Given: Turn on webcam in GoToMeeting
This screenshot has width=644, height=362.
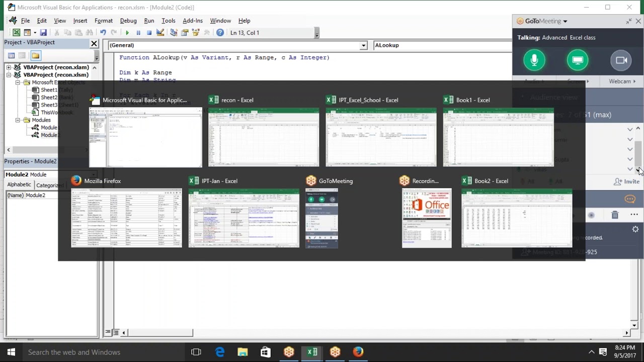Looking at the screenshot, I should 621,60.
